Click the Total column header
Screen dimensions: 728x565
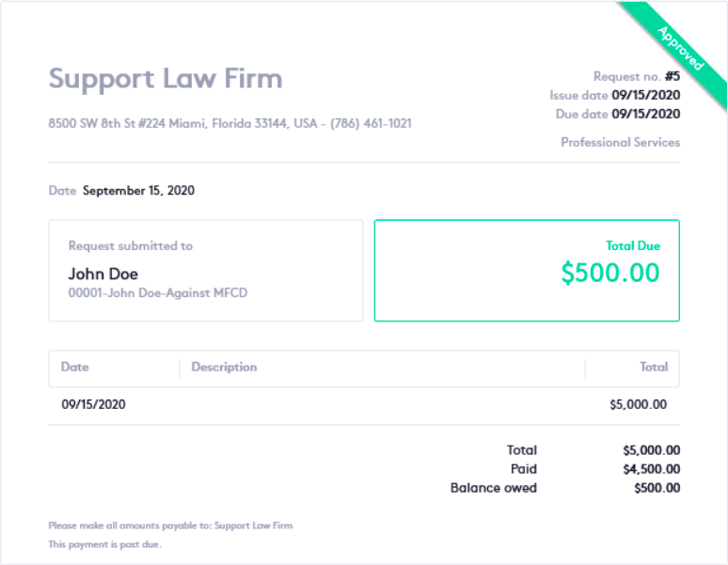(x=654, y=368)
